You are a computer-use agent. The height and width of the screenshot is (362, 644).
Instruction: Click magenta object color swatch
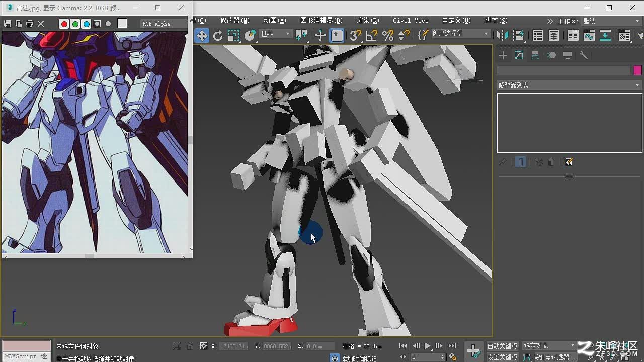coord(637,70)
